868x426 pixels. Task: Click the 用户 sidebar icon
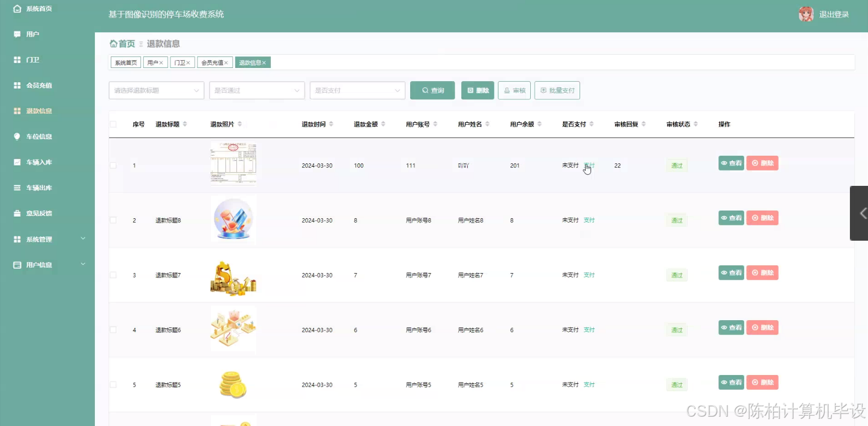click(17, 34)
